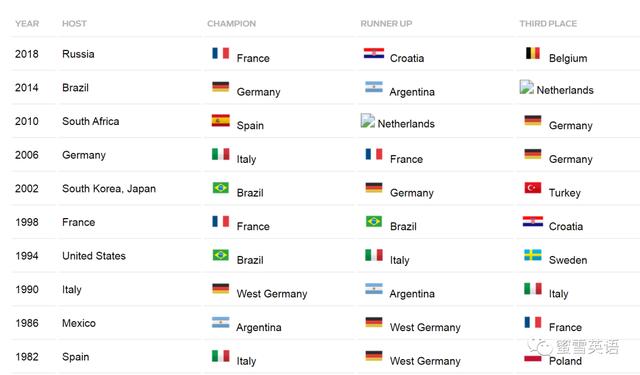Select the West Germany 1990 champion text
640x375 pixels.
[x=272, y=294]
